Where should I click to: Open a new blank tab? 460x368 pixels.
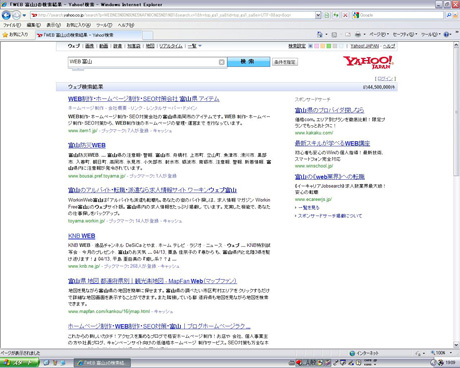point(148,35)
